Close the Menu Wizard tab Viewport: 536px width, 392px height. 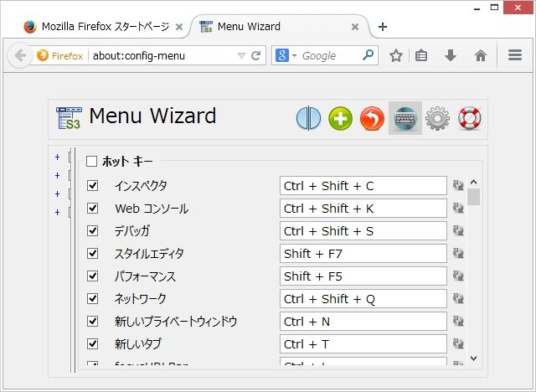pos(355,27)
